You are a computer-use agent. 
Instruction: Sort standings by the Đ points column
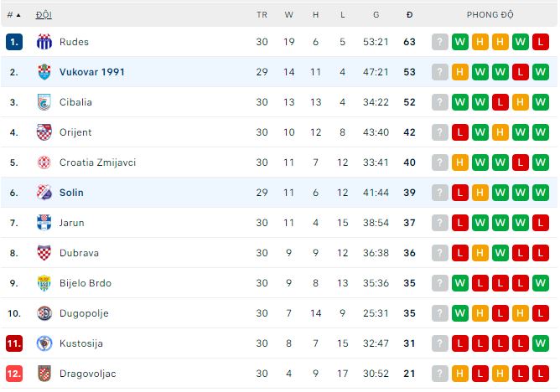(x=409, y=15)
